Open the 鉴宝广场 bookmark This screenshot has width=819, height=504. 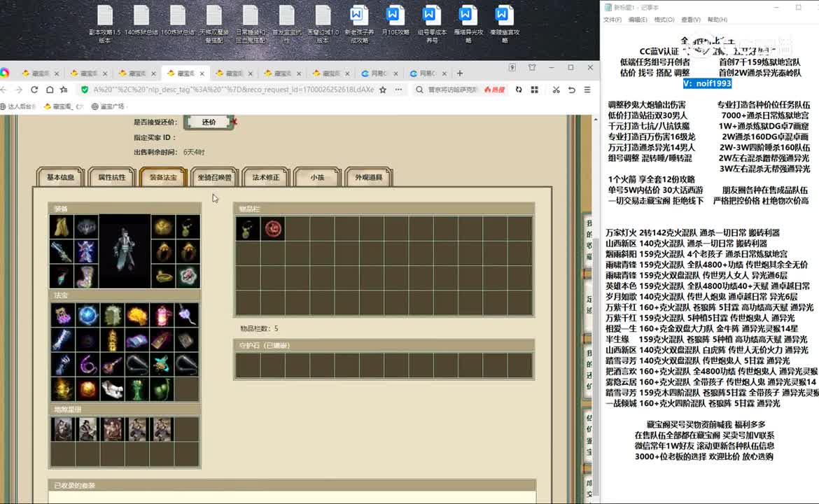(108, 106)
